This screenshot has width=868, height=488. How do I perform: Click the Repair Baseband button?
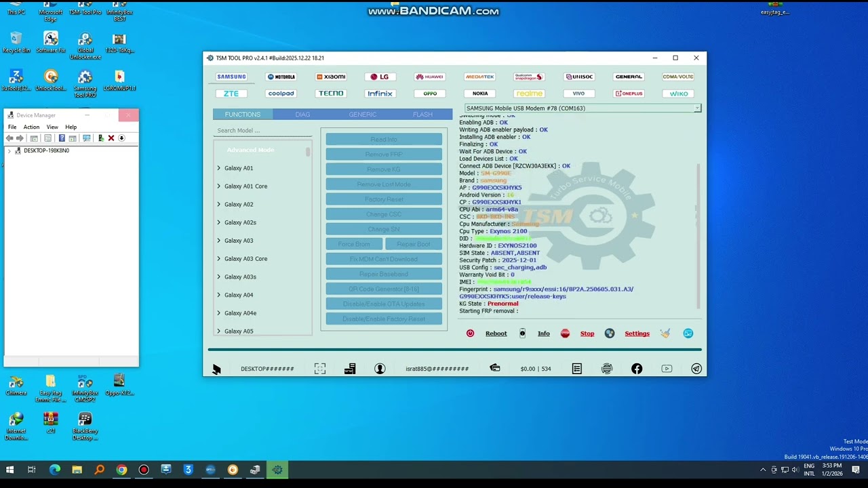click(384, 274)
